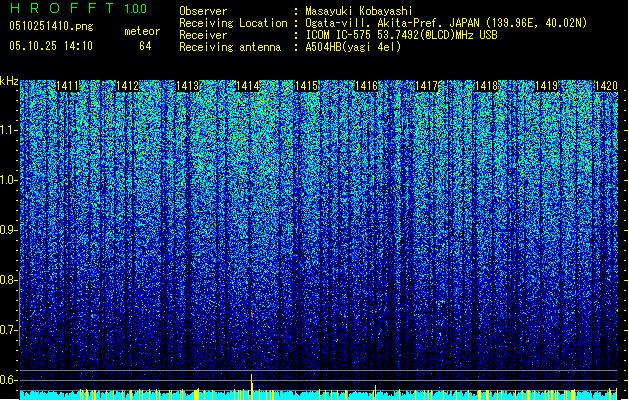Click the 1420 time marker
Image resolution: width=629 pixels, height=400 pixels.
tap(606, 86)
